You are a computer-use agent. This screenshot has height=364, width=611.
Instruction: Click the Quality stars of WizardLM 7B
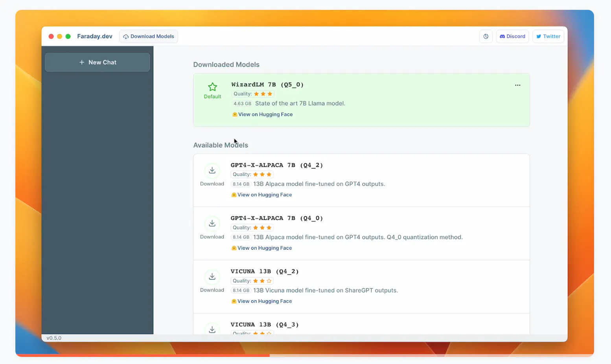click(263, 94)
